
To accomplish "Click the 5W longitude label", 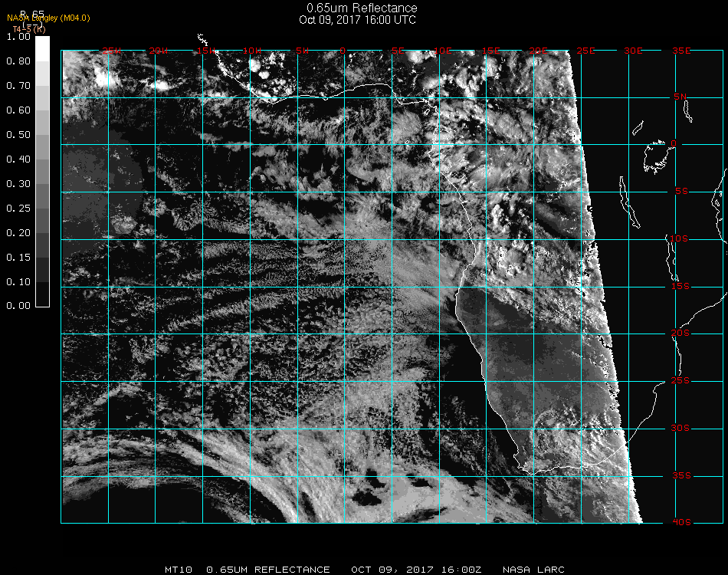I will [x=302, y=51].
